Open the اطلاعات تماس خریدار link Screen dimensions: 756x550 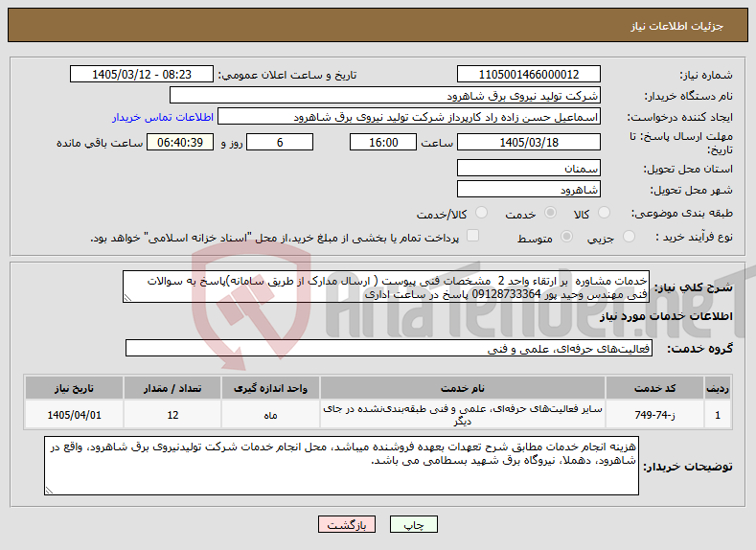pyautogui.click(x=163, y=117)
